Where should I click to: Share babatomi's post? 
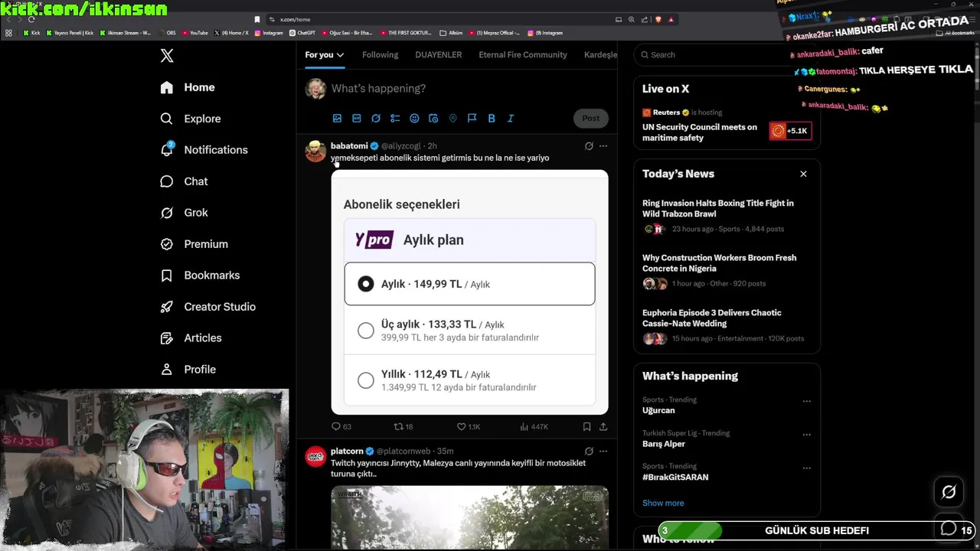tap(603, 426)
